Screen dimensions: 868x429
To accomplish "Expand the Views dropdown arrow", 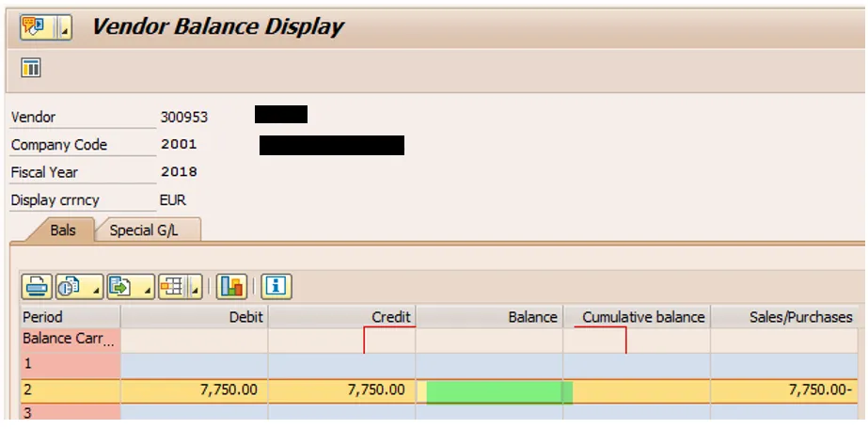I will pos(95,286).
